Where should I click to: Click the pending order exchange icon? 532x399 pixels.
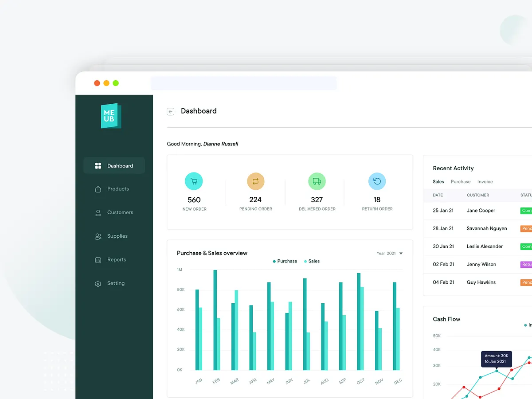[255, 181]
